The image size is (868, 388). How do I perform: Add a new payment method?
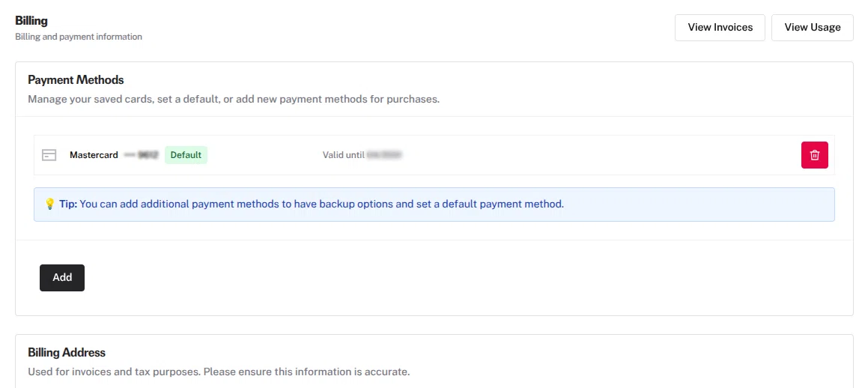(x=62, y=277)
